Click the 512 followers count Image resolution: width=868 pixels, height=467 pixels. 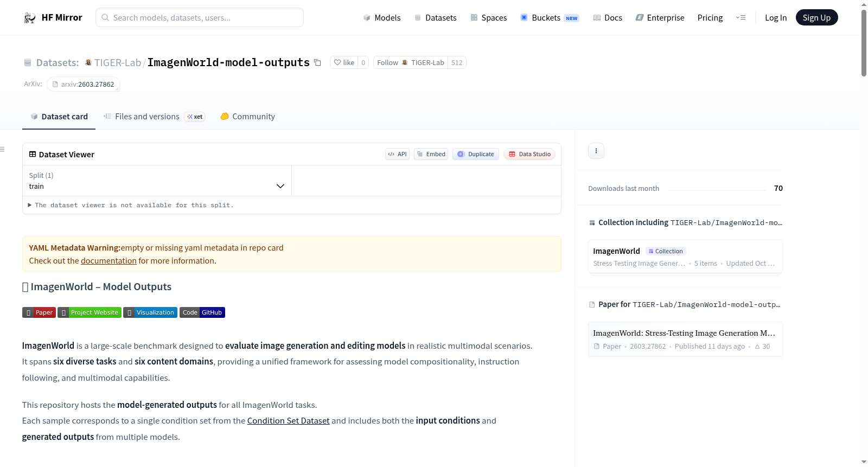pos(457,62)
